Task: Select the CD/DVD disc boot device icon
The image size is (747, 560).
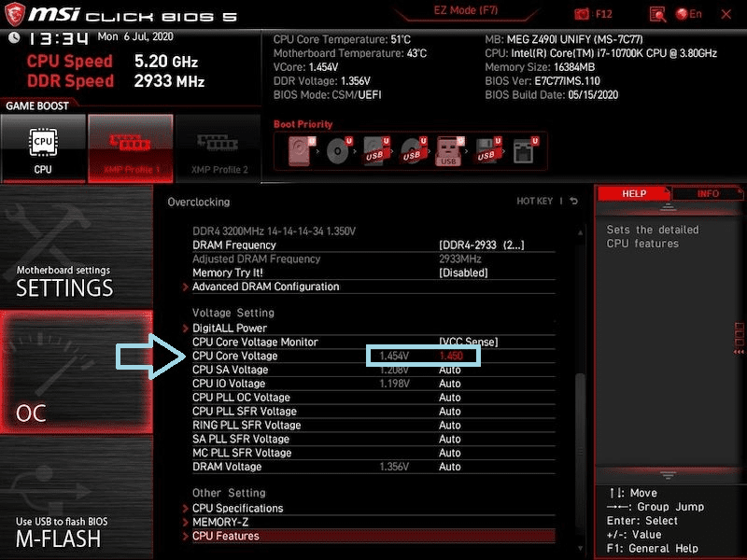Action: [339, 150]
